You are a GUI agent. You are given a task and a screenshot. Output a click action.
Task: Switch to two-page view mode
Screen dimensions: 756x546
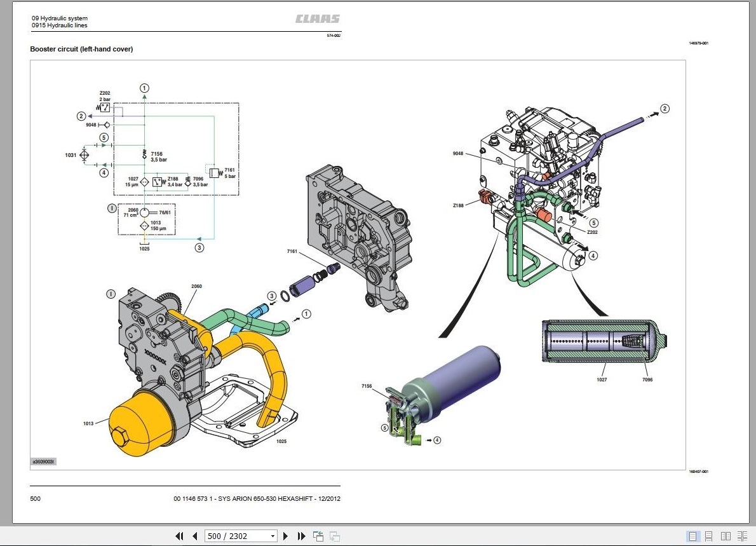726,536
